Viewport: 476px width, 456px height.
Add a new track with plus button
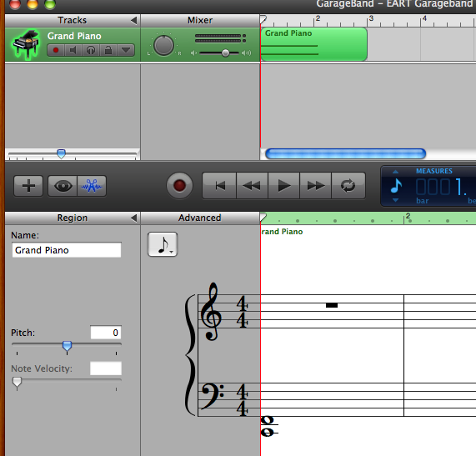[28, 186]
